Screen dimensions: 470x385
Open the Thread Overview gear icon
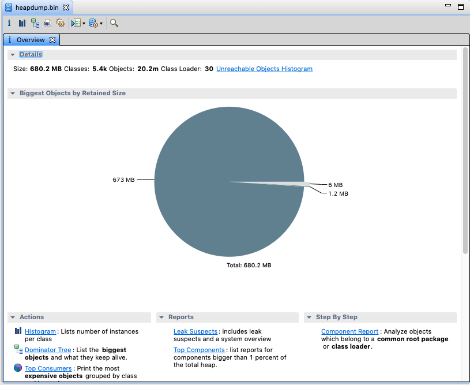pos(60,23)
